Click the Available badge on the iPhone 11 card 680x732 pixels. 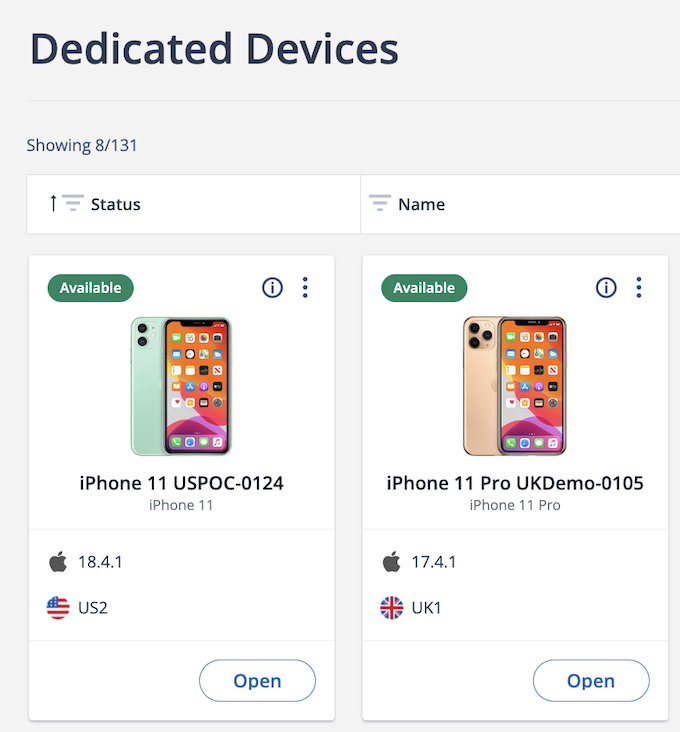(x=90, y=288)
